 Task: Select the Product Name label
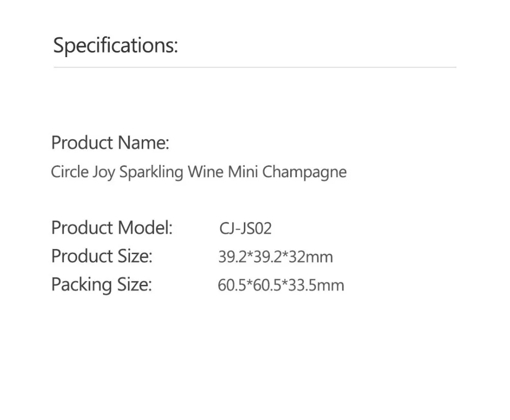click(110, 142)
